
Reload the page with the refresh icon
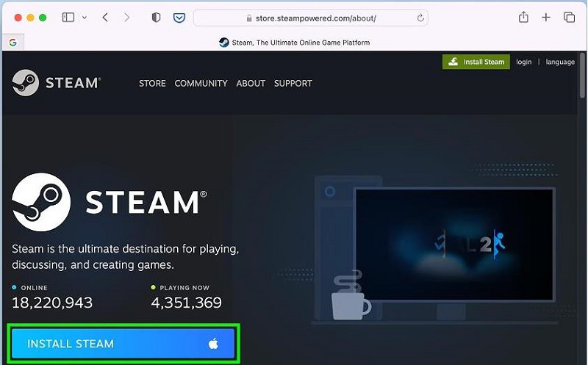point(420,18)
